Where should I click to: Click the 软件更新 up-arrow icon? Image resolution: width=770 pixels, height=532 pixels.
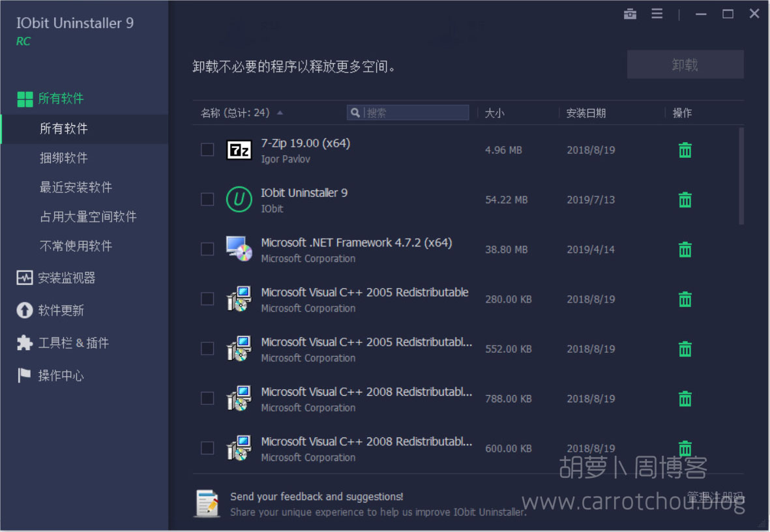click(x=24, y=310)
